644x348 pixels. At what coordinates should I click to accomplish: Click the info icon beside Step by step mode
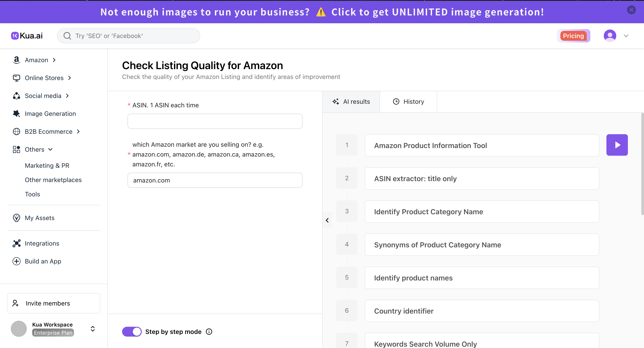coord(209,331)
